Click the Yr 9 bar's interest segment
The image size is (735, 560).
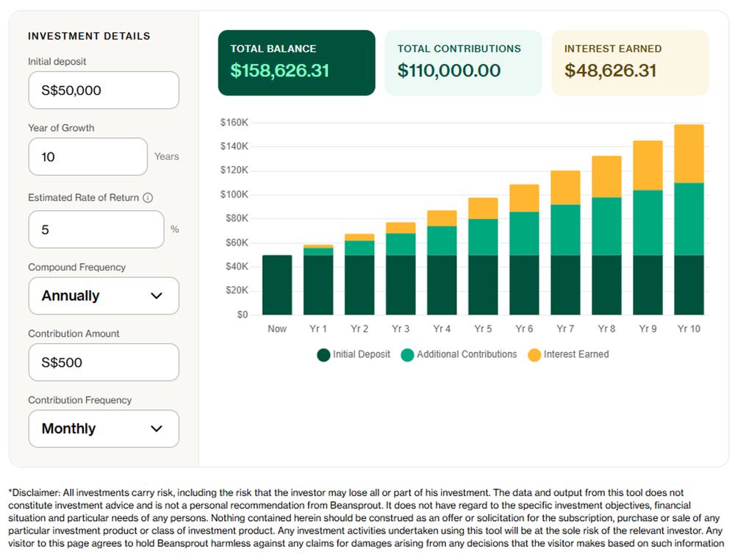tap(648, 165)
